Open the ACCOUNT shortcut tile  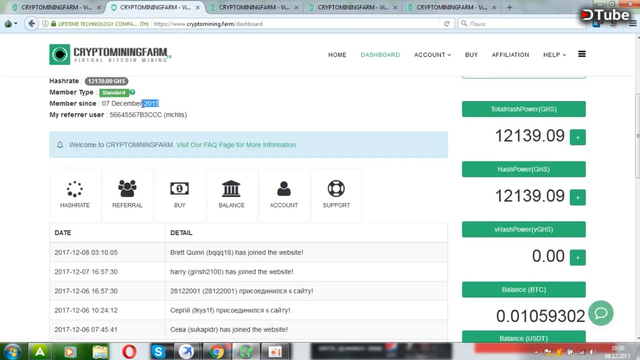click(284, 195)
